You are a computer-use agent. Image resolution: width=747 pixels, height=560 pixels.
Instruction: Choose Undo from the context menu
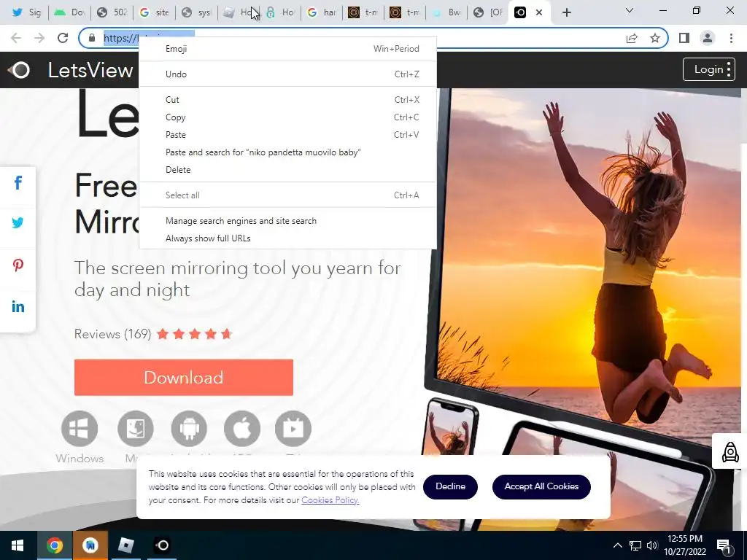(x=287, y=74)
